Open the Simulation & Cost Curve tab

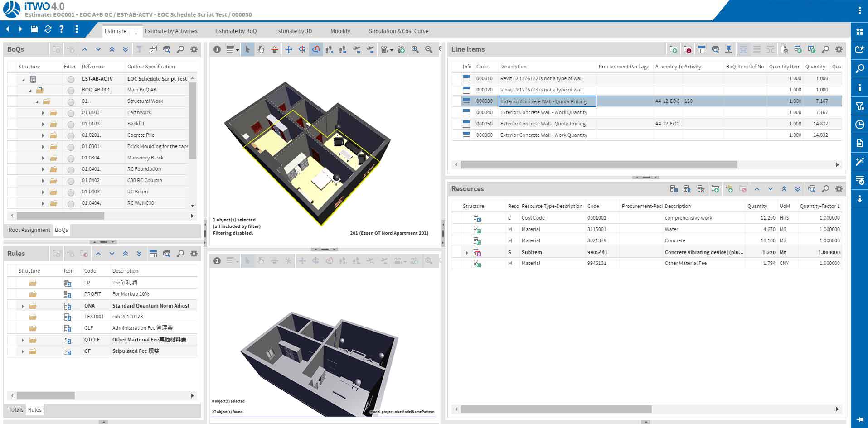tap(398, 31)
